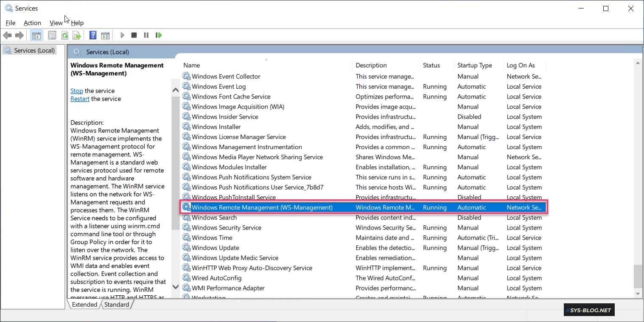
Task: Click the Refresh toolbar icon
Action: click(64, 35)
